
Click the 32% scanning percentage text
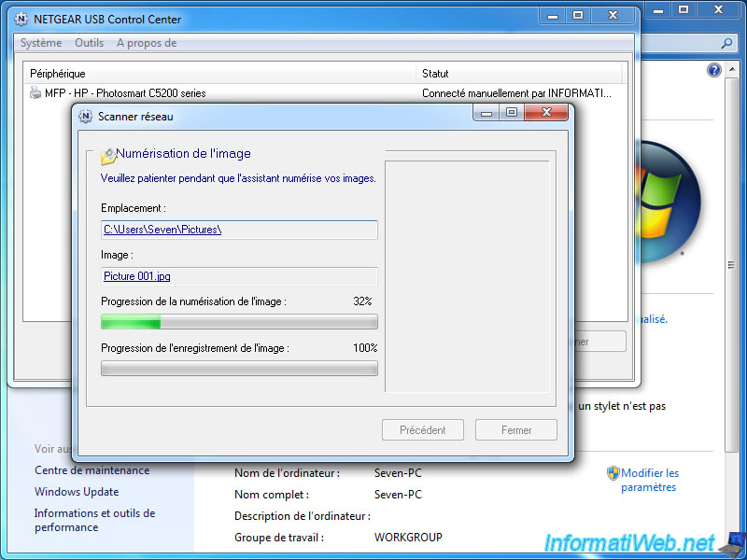(x=362, y=301)
